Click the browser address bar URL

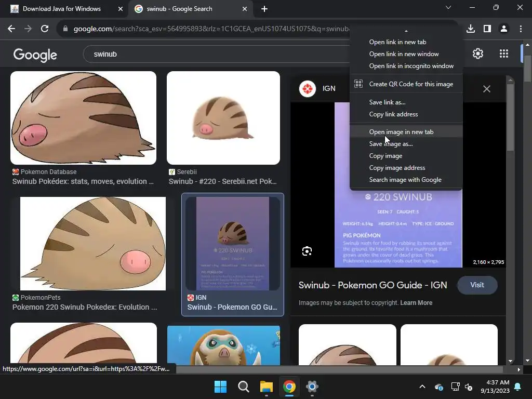pyautogui.click(x=211, y=29)
